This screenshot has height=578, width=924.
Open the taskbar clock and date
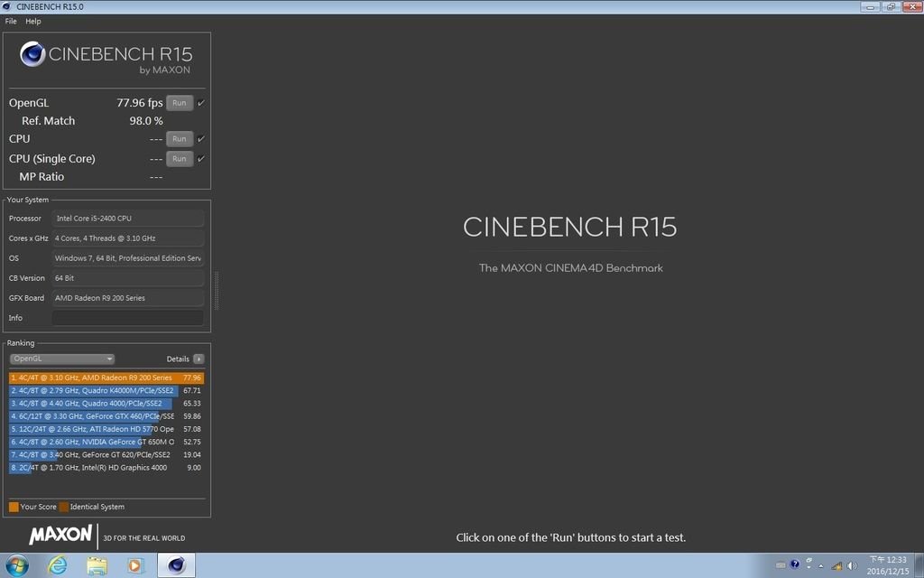[x=888, y=565]
